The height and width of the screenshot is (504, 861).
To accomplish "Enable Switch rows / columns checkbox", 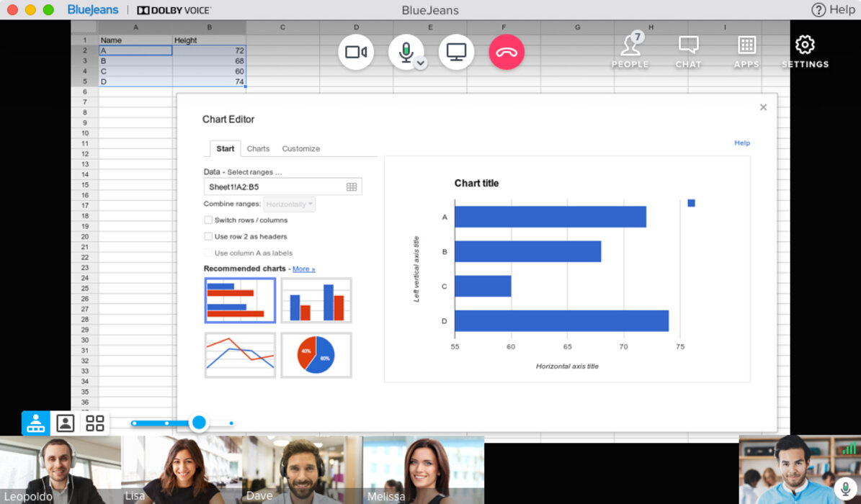I will tap(208, 220).
